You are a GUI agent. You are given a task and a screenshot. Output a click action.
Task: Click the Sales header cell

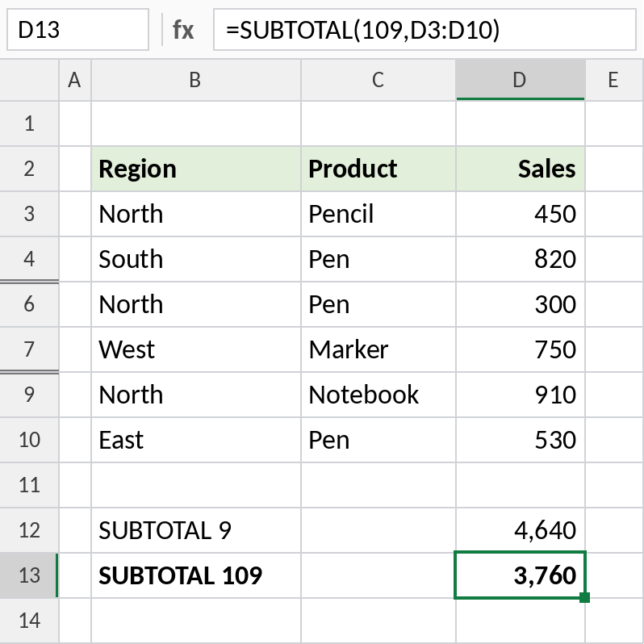click(x=521, y=169)
